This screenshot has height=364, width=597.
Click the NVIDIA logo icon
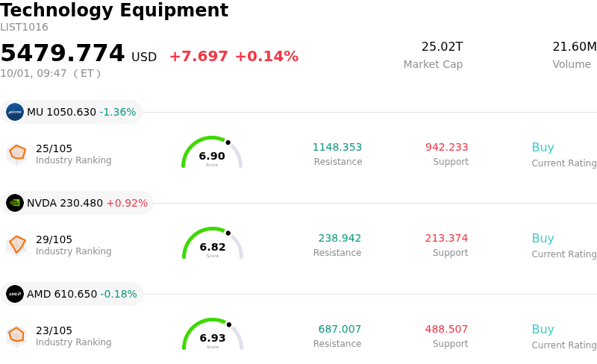pyautogui.click(x=15, y=203)
